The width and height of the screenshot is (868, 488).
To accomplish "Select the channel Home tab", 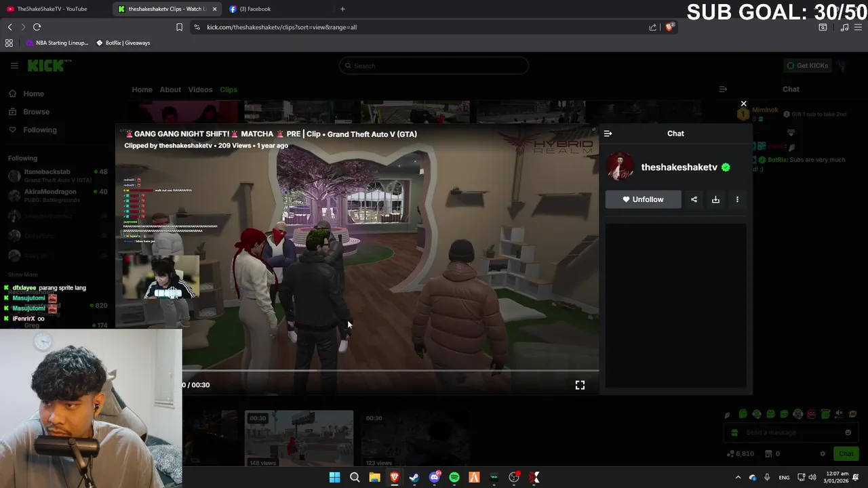I will click(142, 89).
